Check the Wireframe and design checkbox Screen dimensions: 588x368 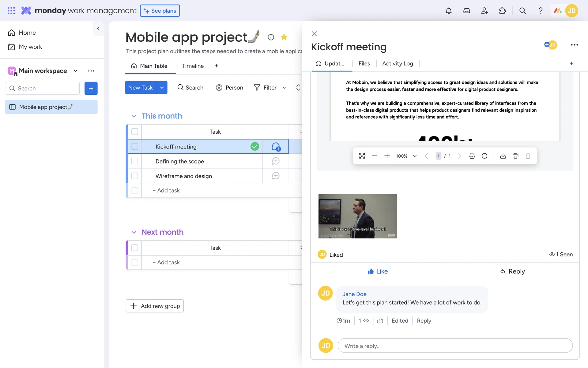pos(135,176)
